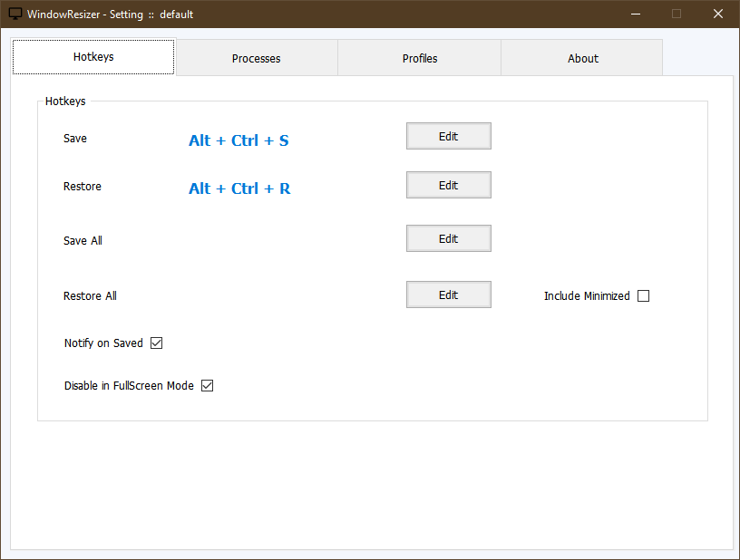Edit the Restore hotkey
The width and height of the screenshot is (740, 560).
[448, 185]
